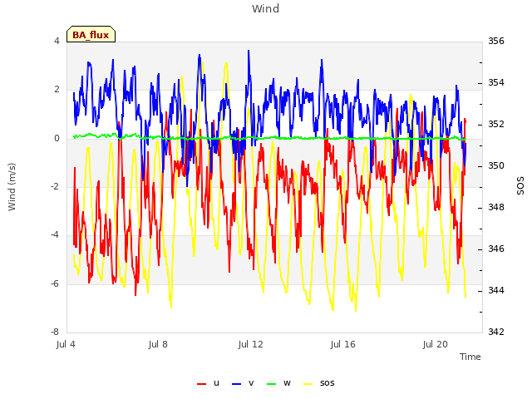Toggle the v series legend entry
532x399 pixels.
click(243, 383)
